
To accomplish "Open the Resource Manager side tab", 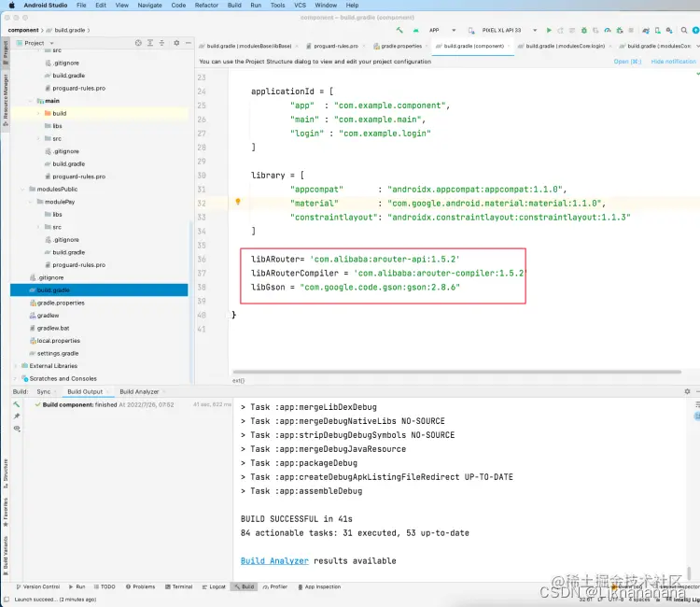I will pyautogui.click(x=6, y=100).
